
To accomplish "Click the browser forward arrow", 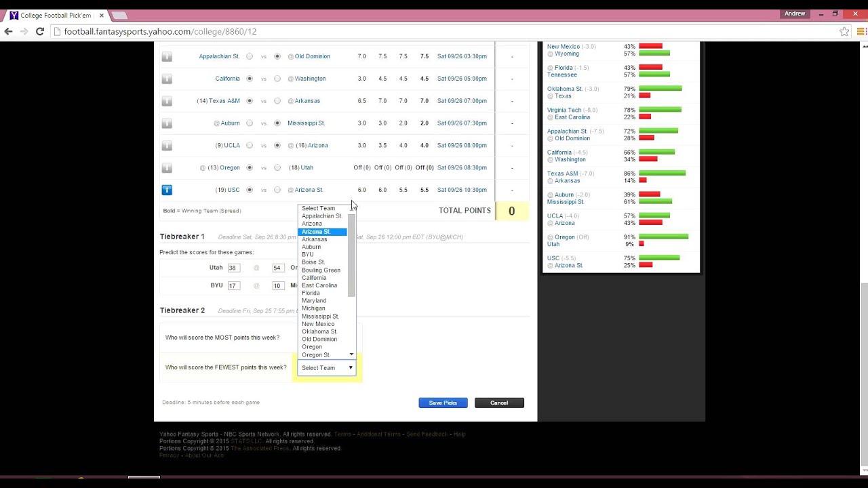I will (24, 31).
